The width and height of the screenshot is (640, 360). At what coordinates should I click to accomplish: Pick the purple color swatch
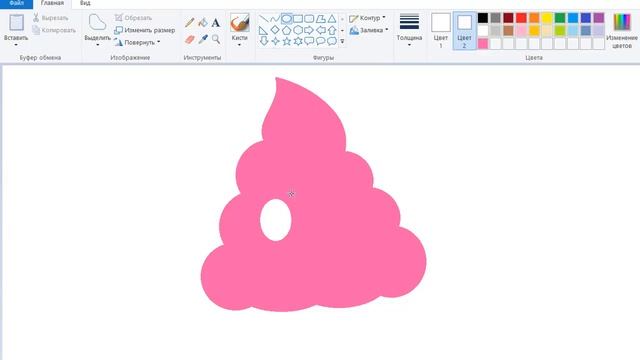(599, 18)
